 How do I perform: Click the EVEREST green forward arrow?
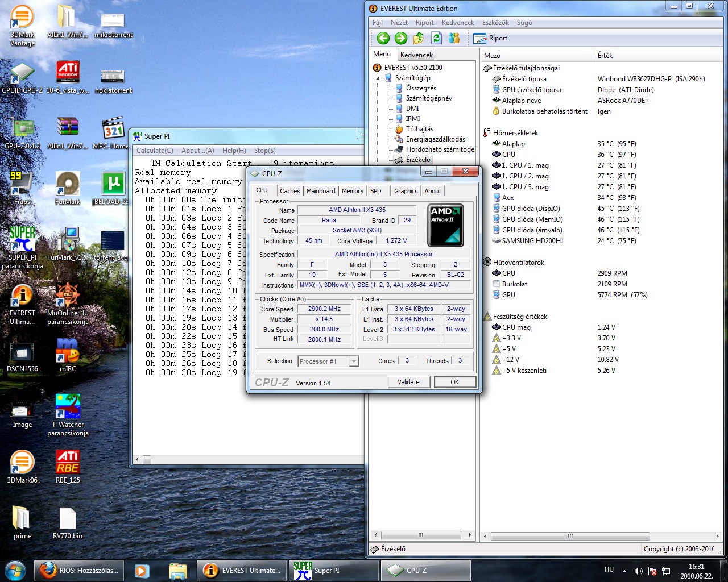pos(401,38)
